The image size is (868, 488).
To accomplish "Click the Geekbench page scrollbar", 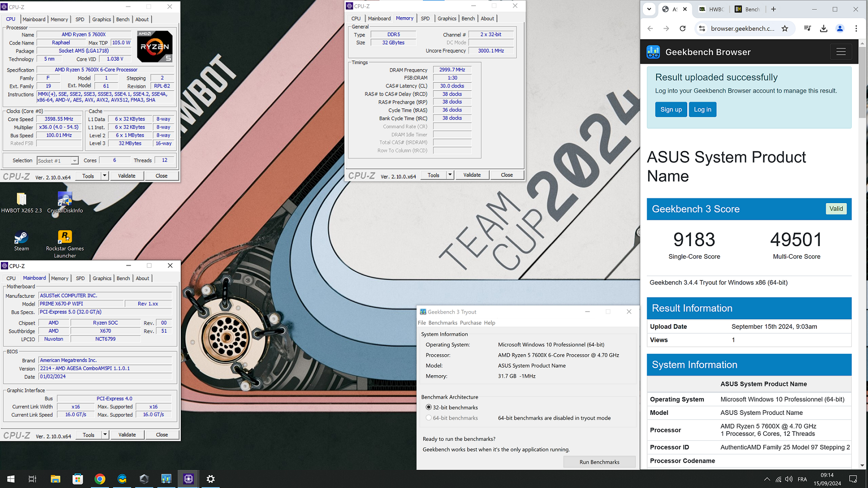I will 862,81.
